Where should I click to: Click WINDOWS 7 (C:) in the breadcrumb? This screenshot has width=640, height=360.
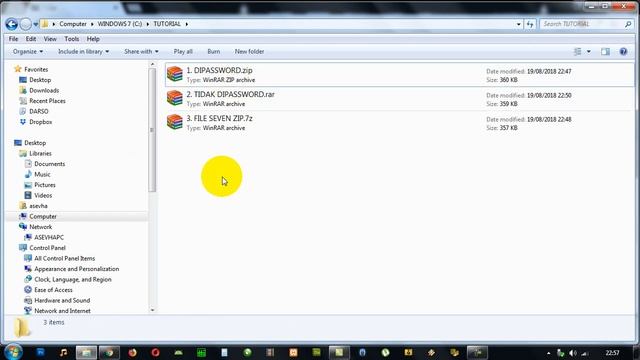point(120,24)
